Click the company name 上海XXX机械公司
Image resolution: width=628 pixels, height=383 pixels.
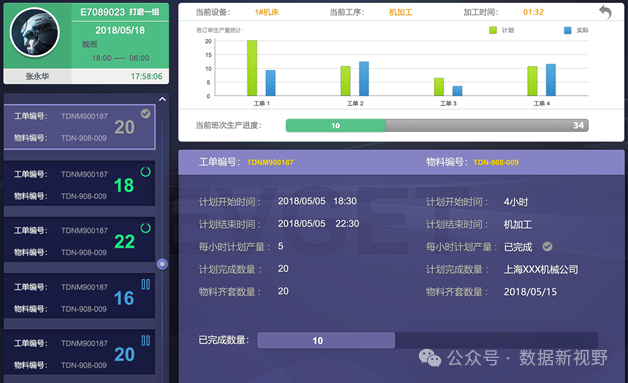(x=541, y=269)
